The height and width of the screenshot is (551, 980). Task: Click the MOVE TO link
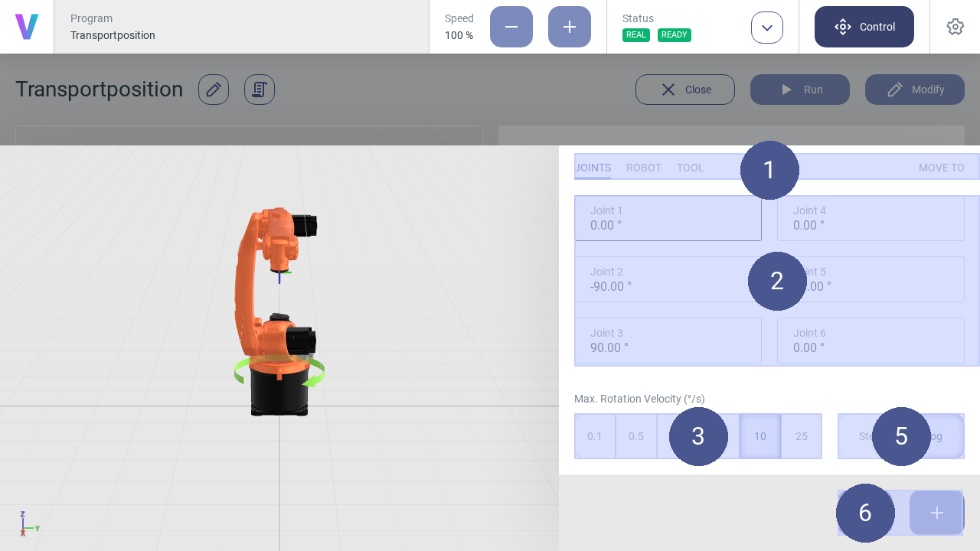tap(941, 168)
